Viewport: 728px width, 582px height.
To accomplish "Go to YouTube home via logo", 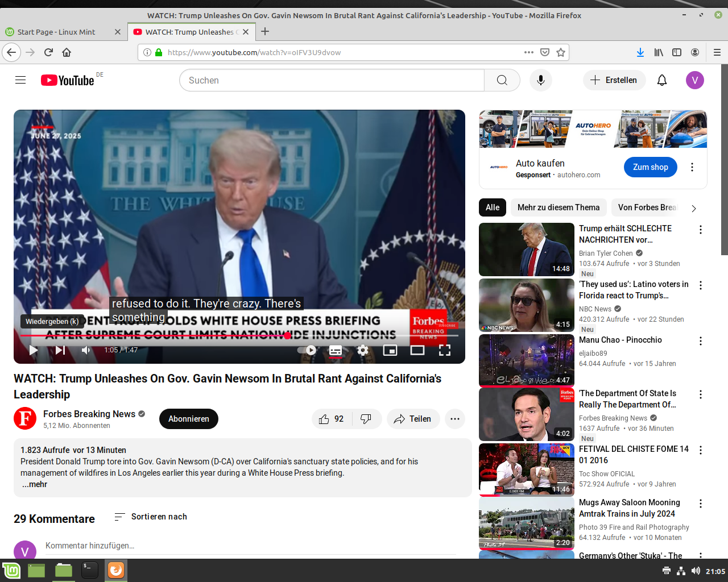I will tap(68, 80).
